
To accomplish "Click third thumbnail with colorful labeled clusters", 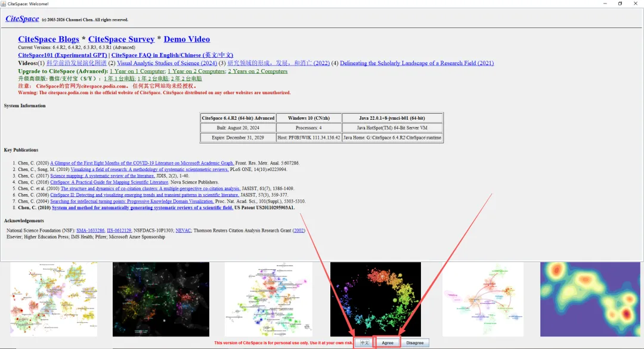I will pos(268,300).
